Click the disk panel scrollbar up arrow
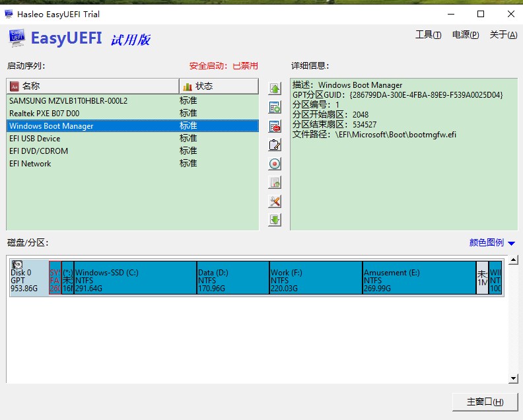 point(514,260)
